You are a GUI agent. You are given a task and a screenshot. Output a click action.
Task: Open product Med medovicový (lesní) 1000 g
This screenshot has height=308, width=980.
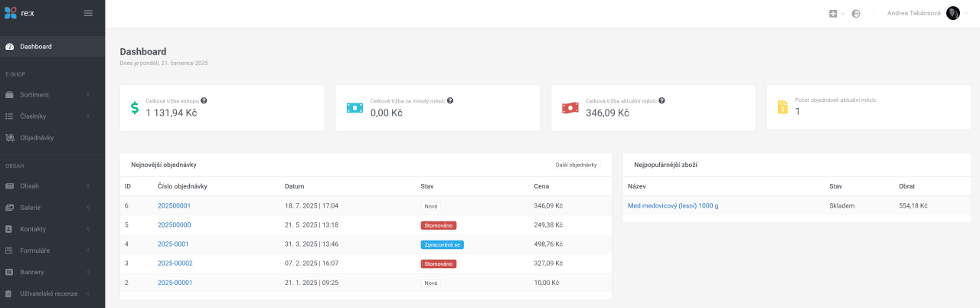coord(673,206)
